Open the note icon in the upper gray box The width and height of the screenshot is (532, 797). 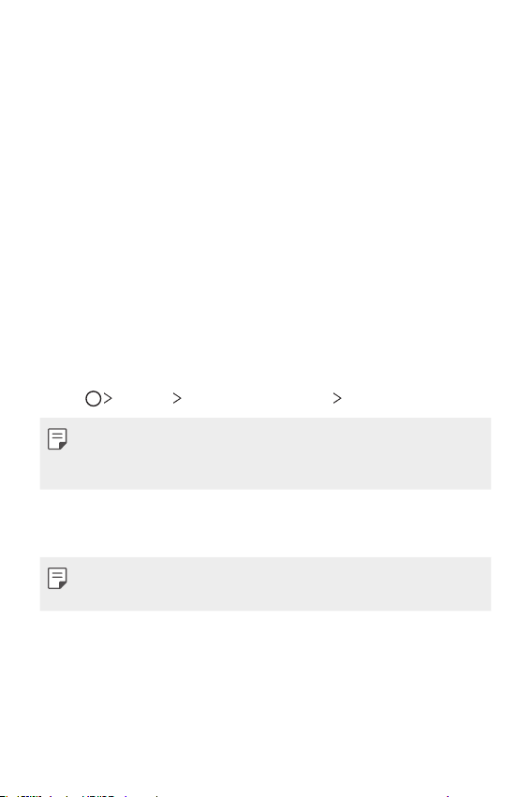(x=57, y=438)
